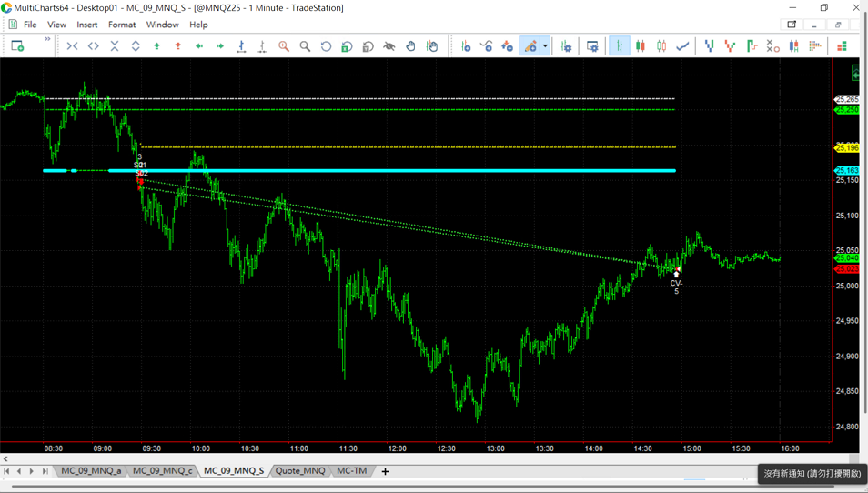The image size is (868, 493).
Task: Open the Insert menu
Action: (x=87, y=25)
